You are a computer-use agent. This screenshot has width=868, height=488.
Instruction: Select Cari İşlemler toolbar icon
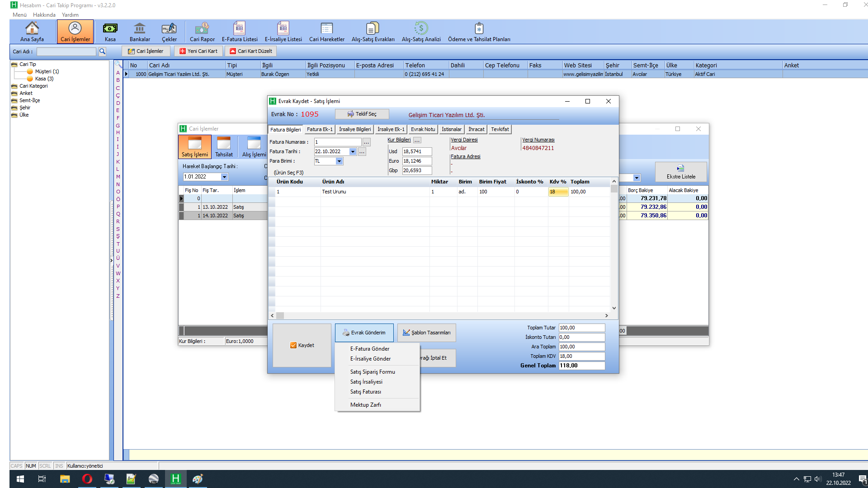[75, 31]
